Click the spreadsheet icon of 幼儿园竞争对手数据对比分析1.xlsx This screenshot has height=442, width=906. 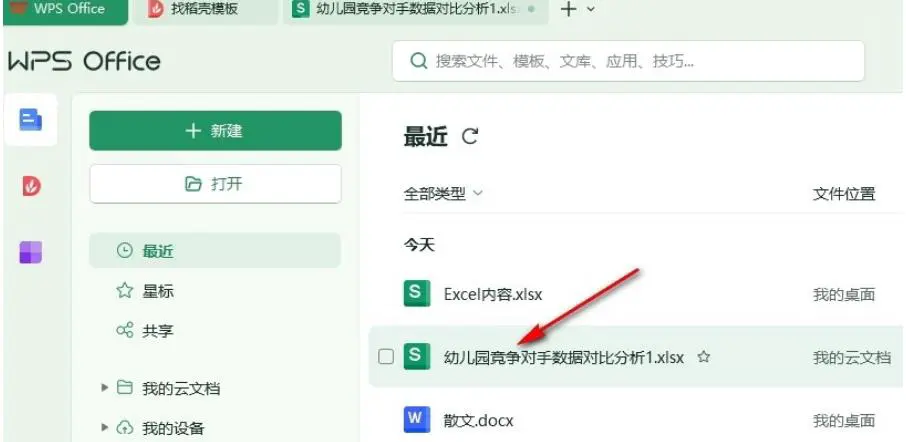pos(417,356)
